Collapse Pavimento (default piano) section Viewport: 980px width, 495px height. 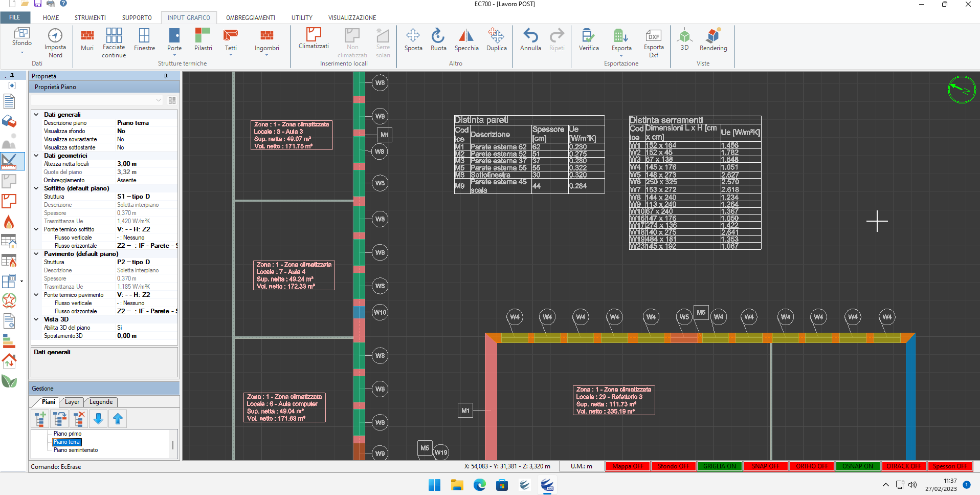click(36, 254)
